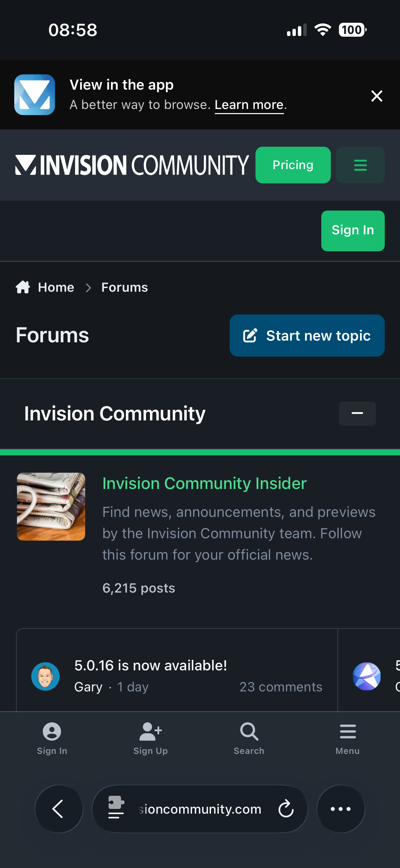This screenshot has width=400, height=868.
Task: Tap the Wi-Fi status icon
Action: pyautogui.click(x=323, y=30)
